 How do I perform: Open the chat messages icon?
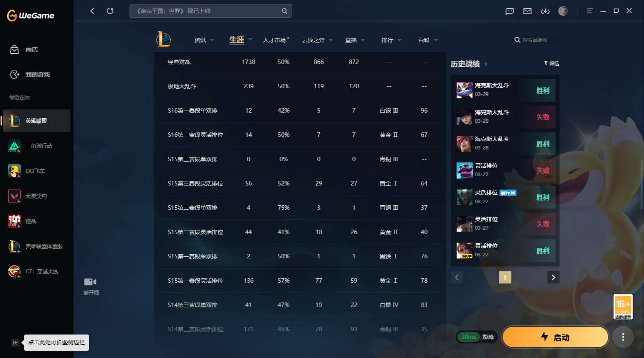click(509, 11)
